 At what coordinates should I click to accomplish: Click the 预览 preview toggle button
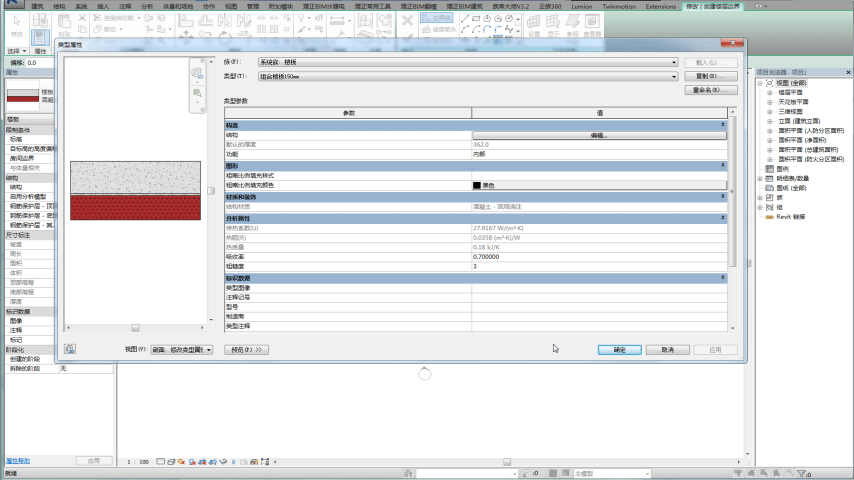click(x=246, y=350)
